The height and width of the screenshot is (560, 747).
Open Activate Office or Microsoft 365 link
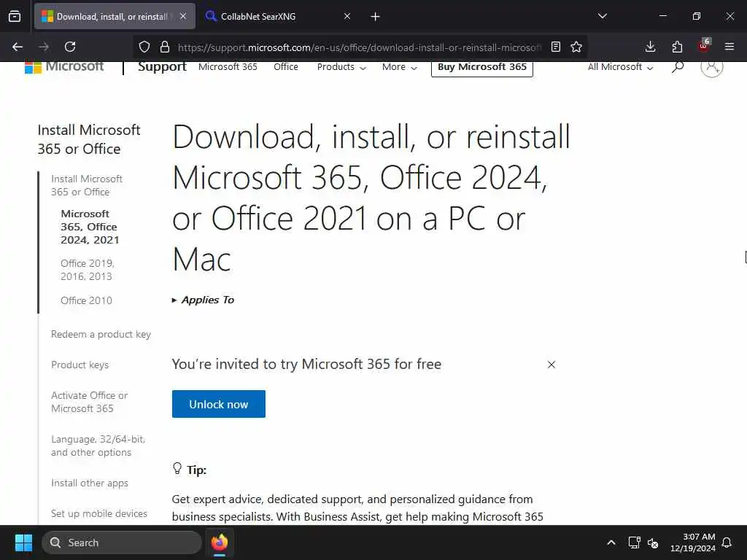(90, 402)
